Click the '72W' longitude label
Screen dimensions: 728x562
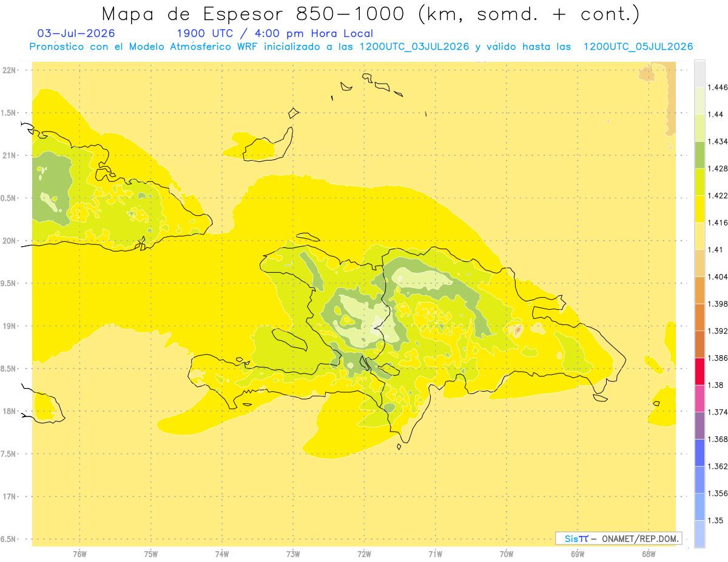[x=364, y=554]
